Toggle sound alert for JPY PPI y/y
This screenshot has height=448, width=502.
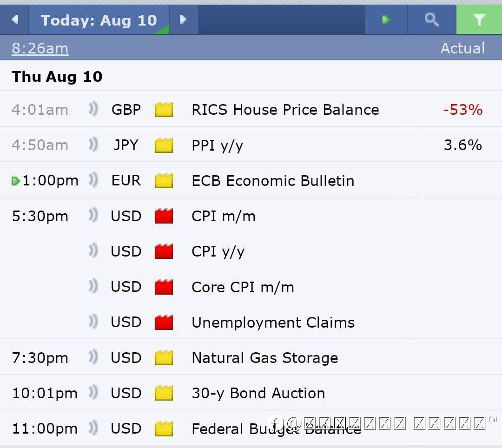[x=93, y=145]
